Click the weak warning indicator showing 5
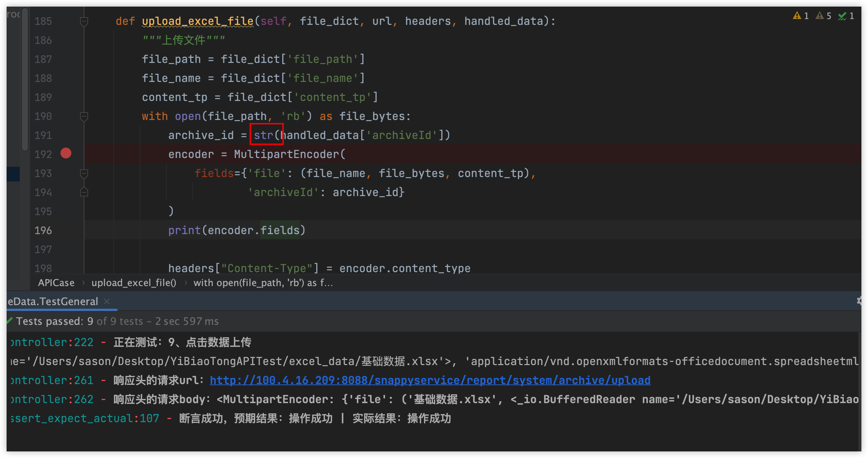This screenshot has height=458, width=868. (823, 16)
